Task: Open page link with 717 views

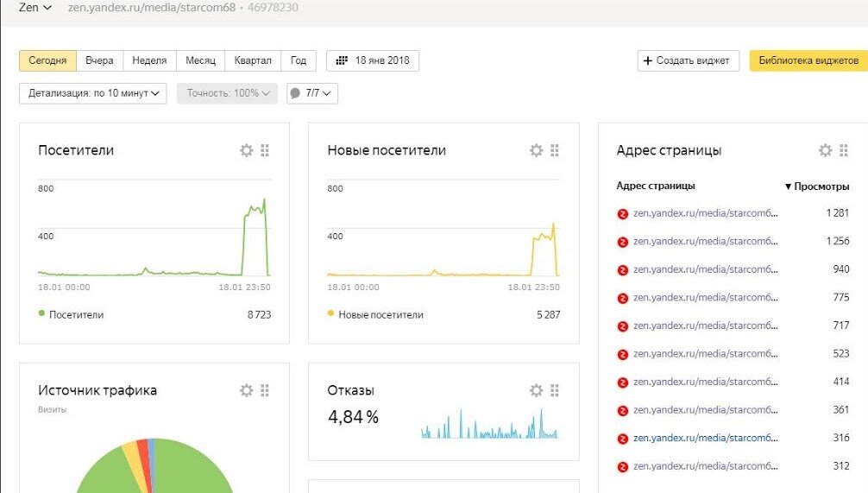Action: click(706, 326)
